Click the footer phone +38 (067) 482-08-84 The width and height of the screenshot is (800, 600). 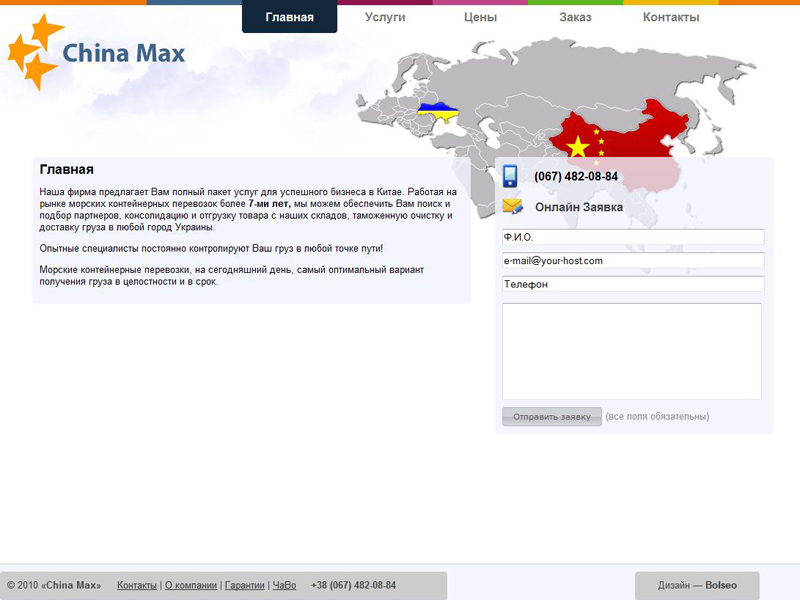(353, 585)
